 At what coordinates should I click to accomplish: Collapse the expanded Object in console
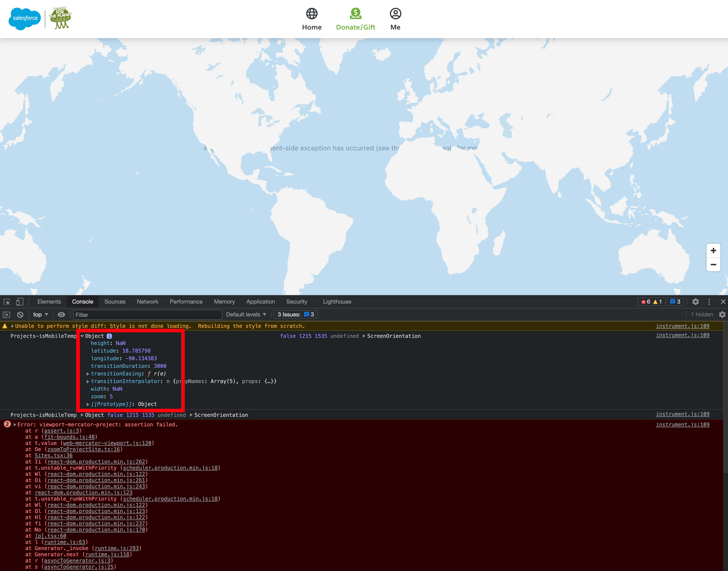[82, 336]
